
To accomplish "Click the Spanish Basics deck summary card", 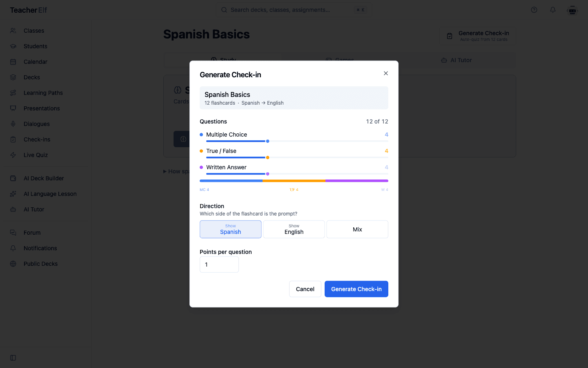I will [294, 98].
